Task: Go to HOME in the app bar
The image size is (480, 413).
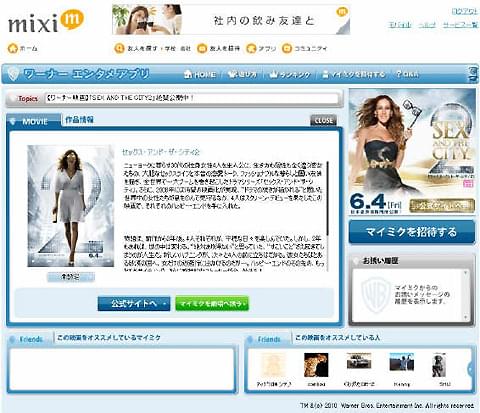Action: coord(200,74)
